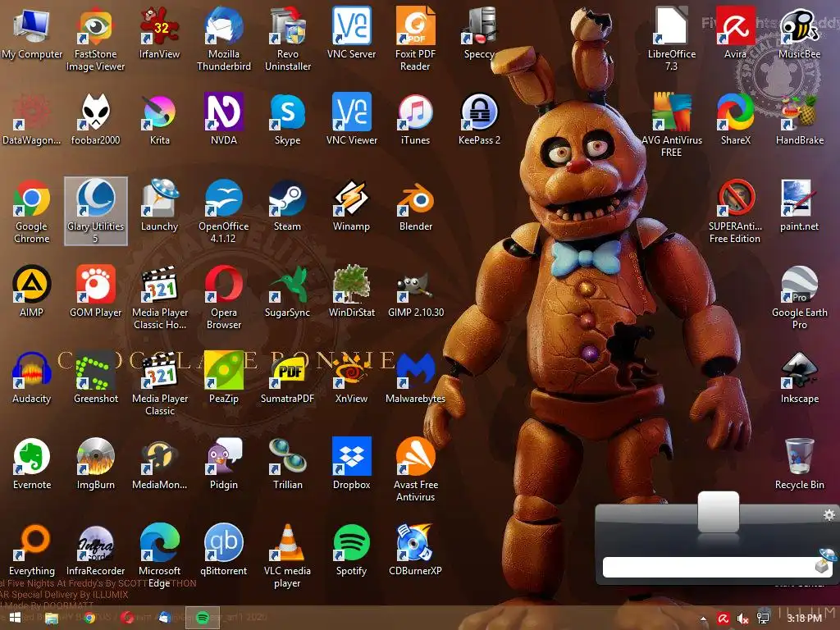
Task: Select the Trillian desktop icon
Action: (287, 465)
